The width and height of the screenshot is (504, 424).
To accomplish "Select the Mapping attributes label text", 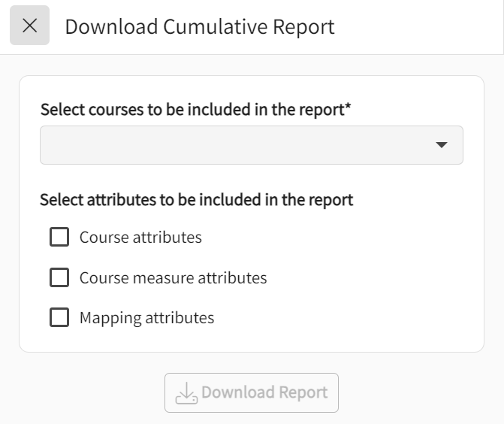I will (146, 317).
